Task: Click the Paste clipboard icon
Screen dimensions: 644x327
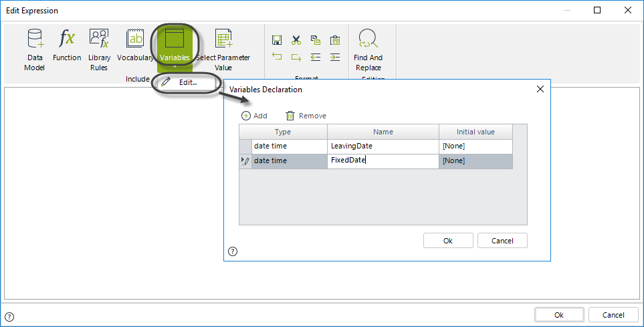Action: click(335, 40)
